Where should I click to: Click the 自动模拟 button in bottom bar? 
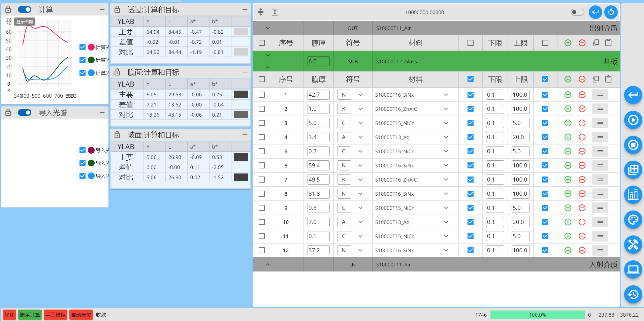click(81, 315)
